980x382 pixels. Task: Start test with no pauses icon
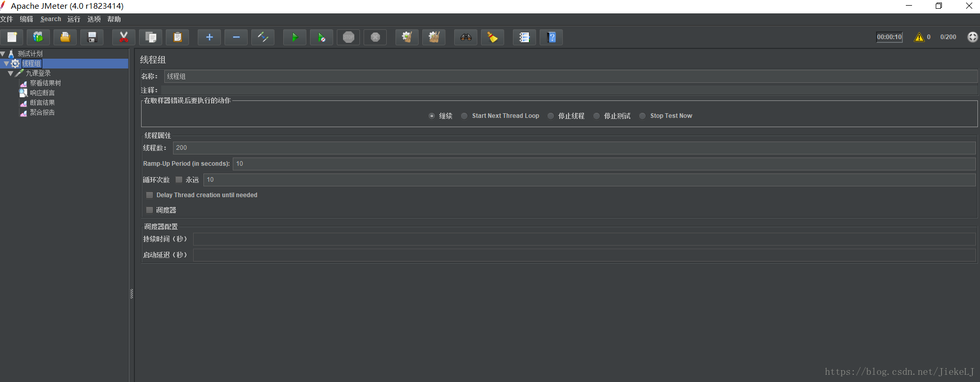point(321,37)
